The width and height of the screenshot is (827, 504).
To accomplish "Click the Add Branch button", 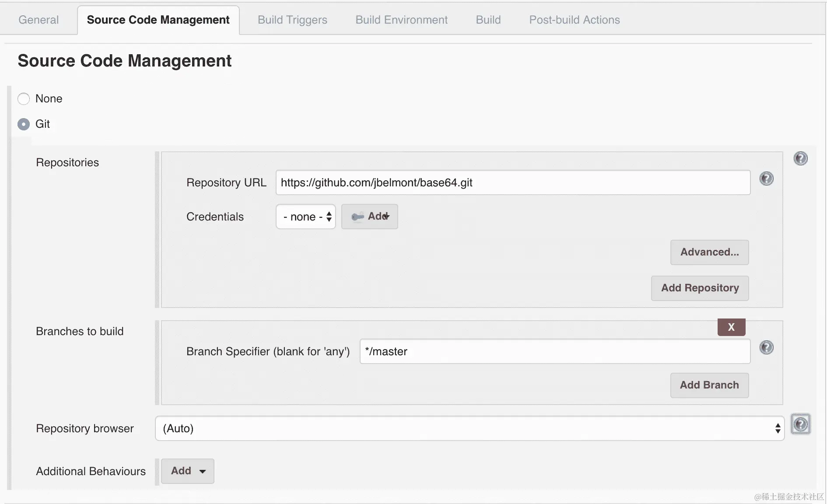I will (709, 385).
